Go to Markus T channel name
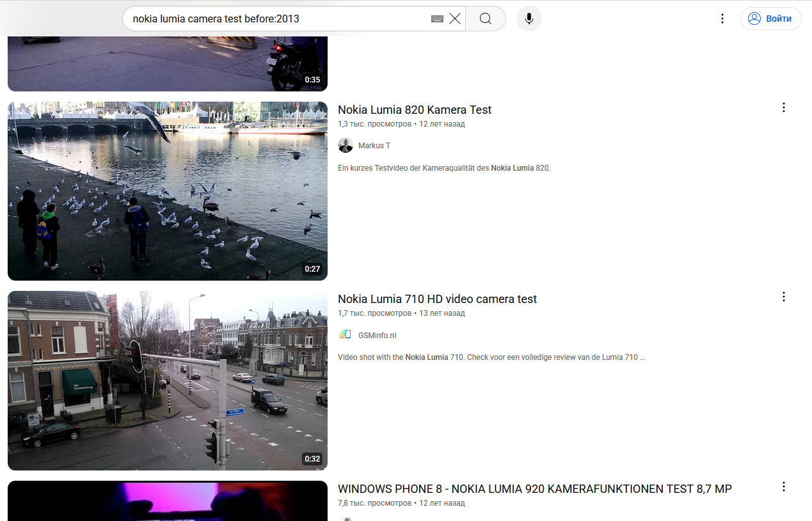Screen dimensions: 812x521 (374, 146)
